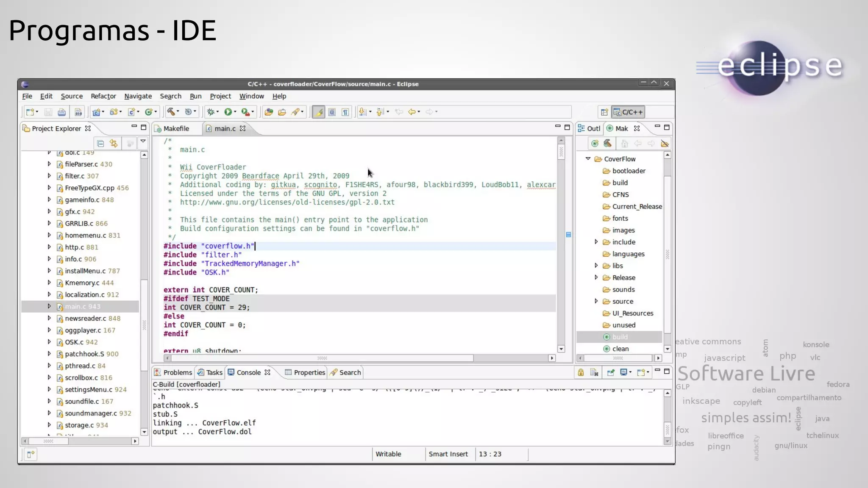Viewport: 868px width, 488px height.
Task: Click the Build hammer icon
Action: 171,111
